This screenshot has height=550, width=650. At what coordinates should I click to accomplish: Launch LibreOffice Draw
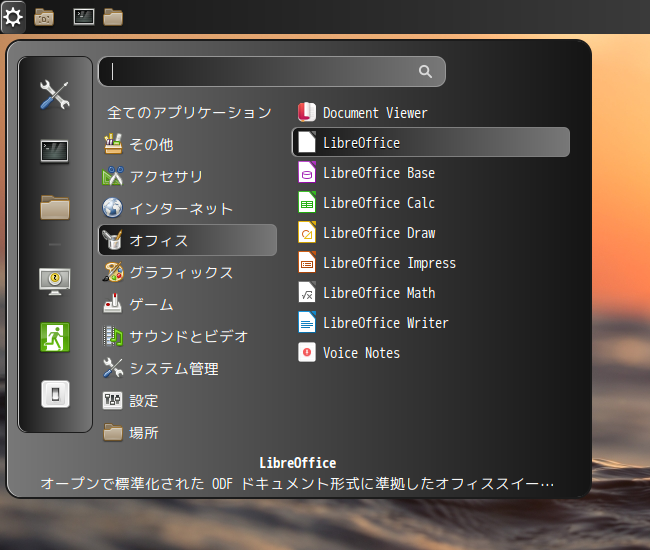431,233
